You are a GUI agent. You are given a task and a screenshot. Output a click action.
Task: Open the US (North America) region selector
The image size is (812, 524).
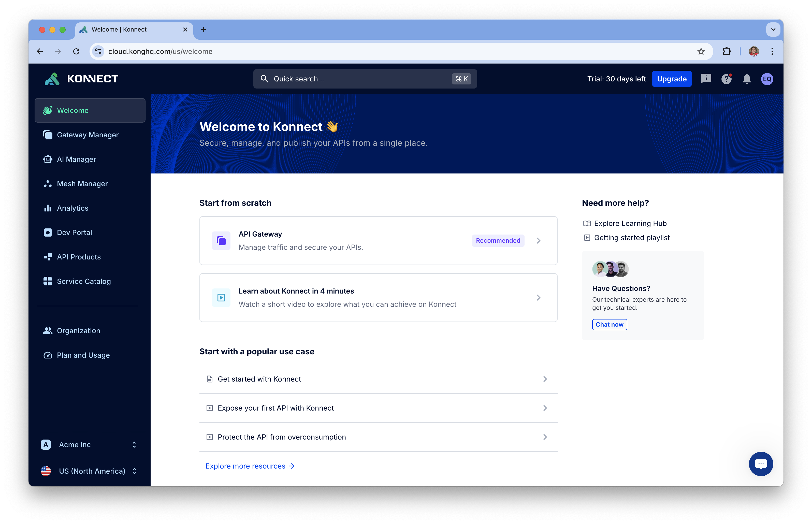89,471
